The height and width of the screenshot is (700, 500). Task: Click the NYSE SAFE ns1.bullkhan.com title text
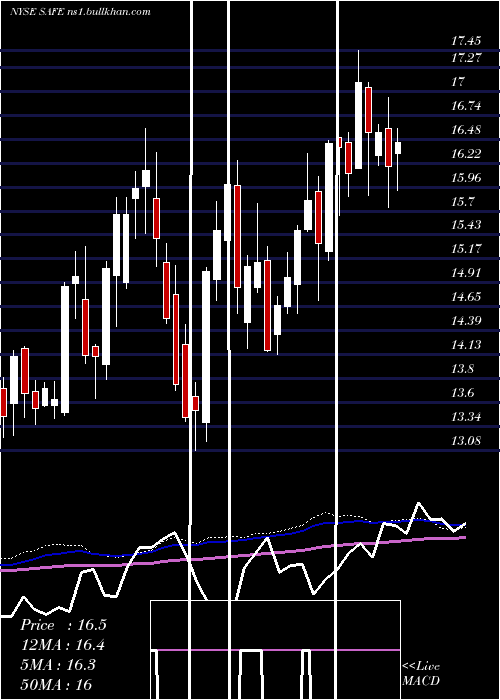point(80,12)
